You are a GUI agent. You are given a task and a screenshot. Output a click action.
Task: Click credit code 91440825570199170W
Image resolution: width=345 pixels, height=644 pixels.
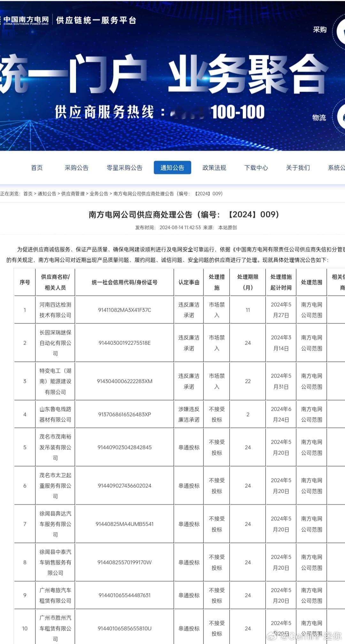(125, 562)
